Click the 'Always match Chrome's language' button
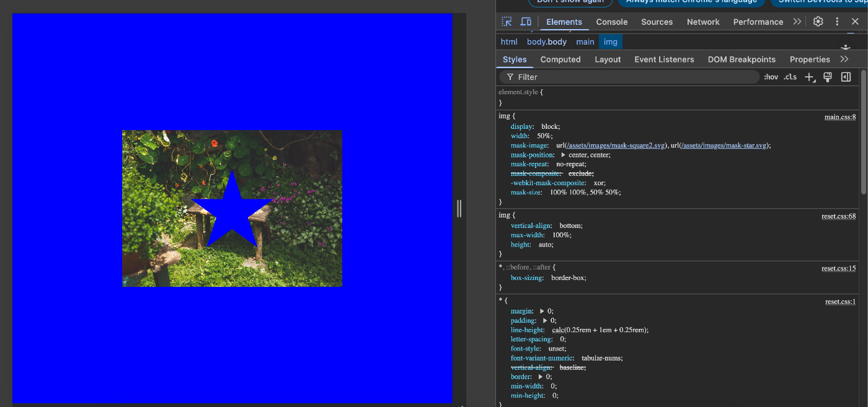 [691, 2]
